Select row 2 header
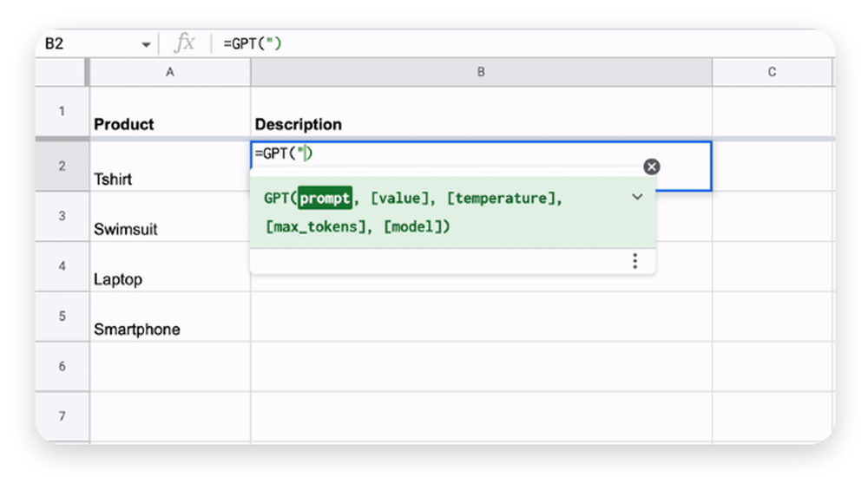Viewport: 868px width, 477px height. coord(62,166)
